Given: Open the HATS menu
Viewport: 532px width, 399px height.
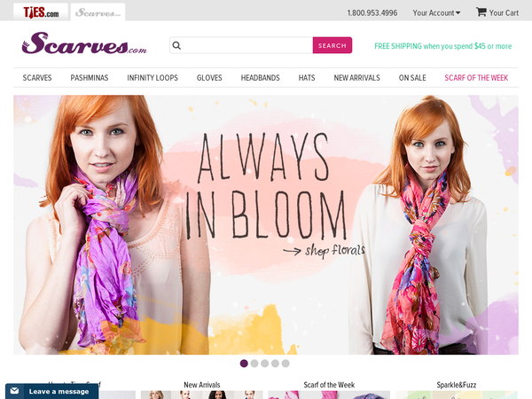Looking at the screenshot, I should 307,78.
